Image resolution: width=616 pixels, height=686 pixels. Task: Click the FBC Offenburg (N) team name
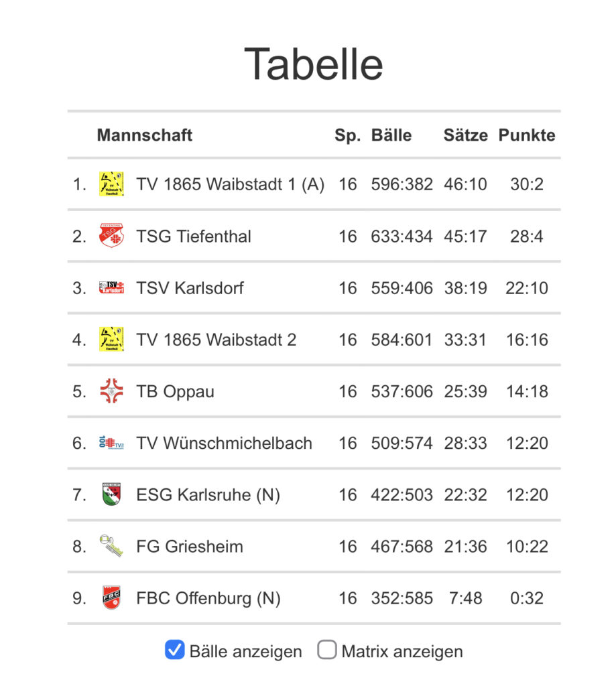208,598
